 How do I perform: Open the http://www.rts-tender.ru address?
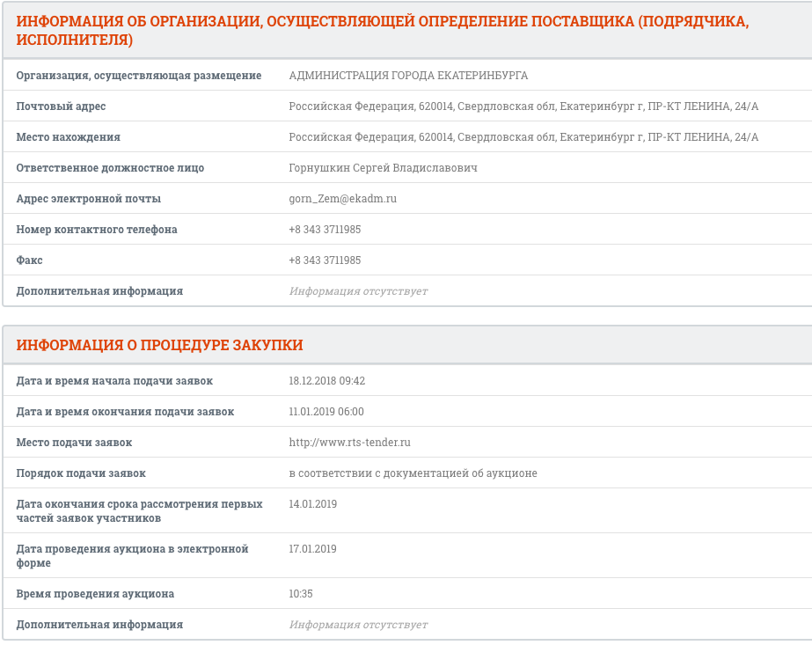pyautogui.click(x=349, y=443)
